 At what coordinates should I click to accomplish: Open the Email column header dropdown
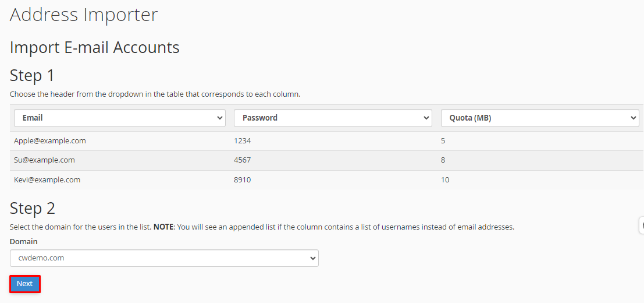coord(120,118)
